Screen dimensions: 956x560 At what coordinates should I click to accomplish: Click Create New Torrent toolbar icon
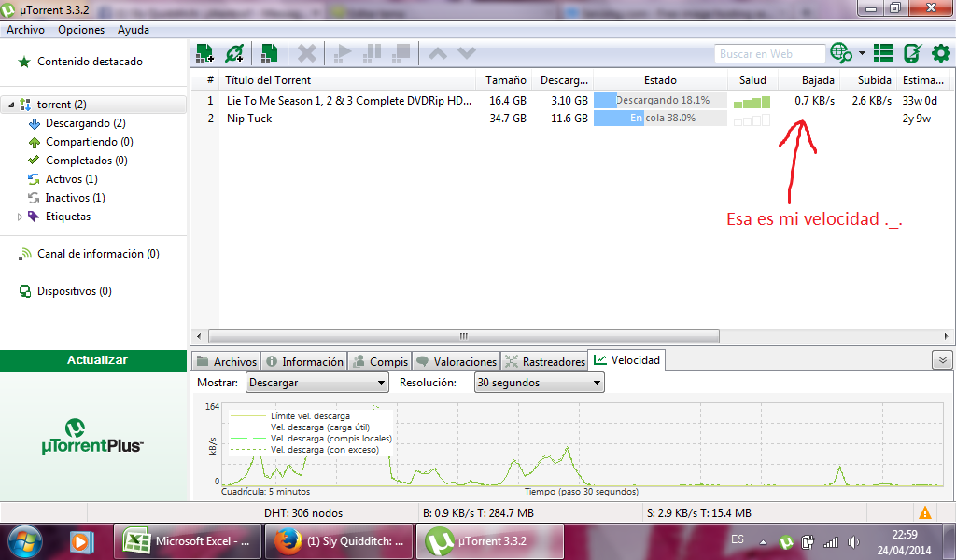pos(269,53)
